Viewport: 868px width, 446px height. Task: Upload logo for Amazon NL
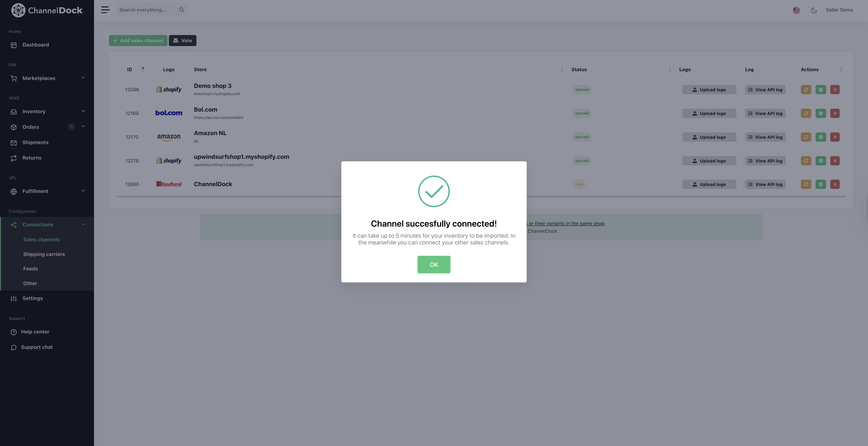tap(709, 137)
